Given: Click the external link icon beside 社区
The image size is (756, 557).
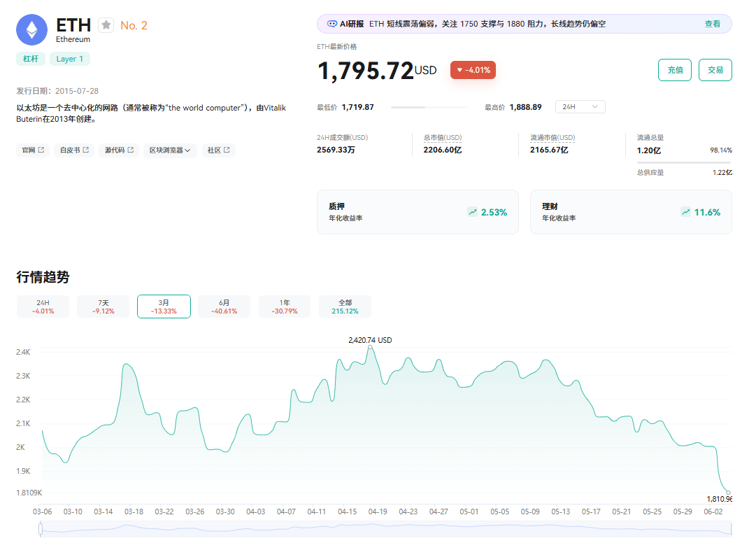Looking at the screenshot, I should point(227,150).
